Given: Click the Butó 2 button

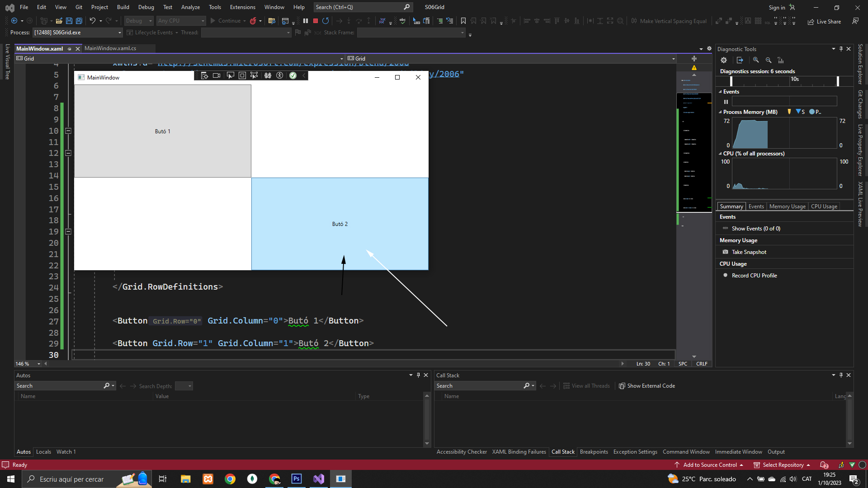Looking at the screenshot, I should [x=340, y=224].
